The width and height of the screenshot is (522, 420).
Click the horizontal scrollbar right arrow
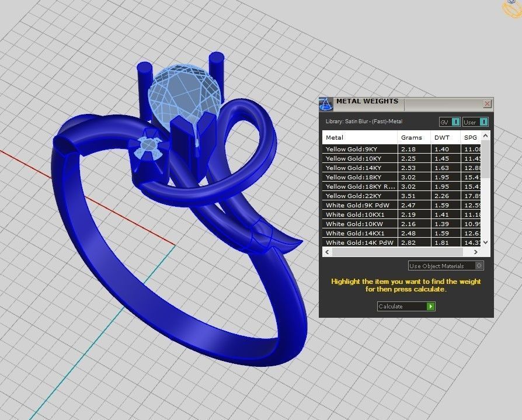pyautogui.click(x=475, y=252)
